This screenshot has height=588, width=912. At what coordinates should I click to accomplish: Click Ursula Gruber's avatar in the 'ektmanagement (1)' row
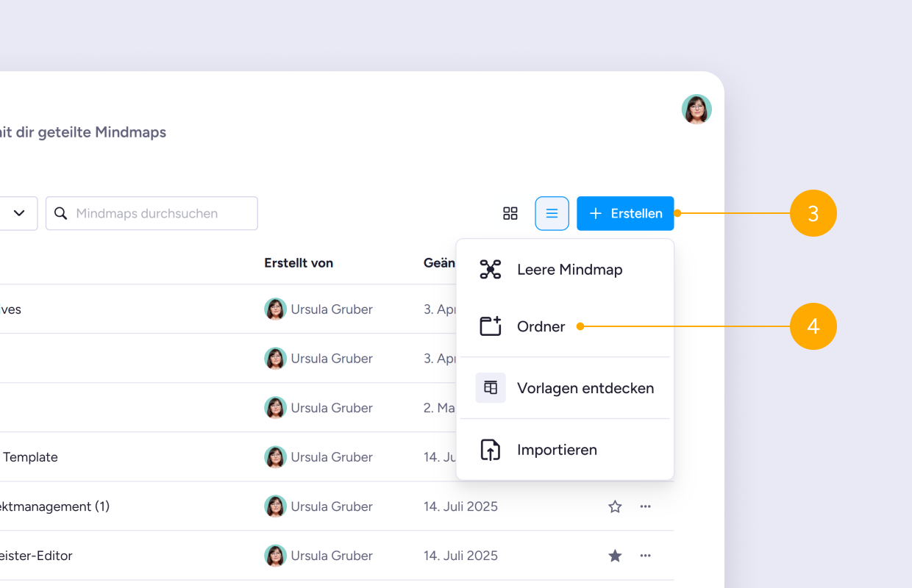click(275, 506)
